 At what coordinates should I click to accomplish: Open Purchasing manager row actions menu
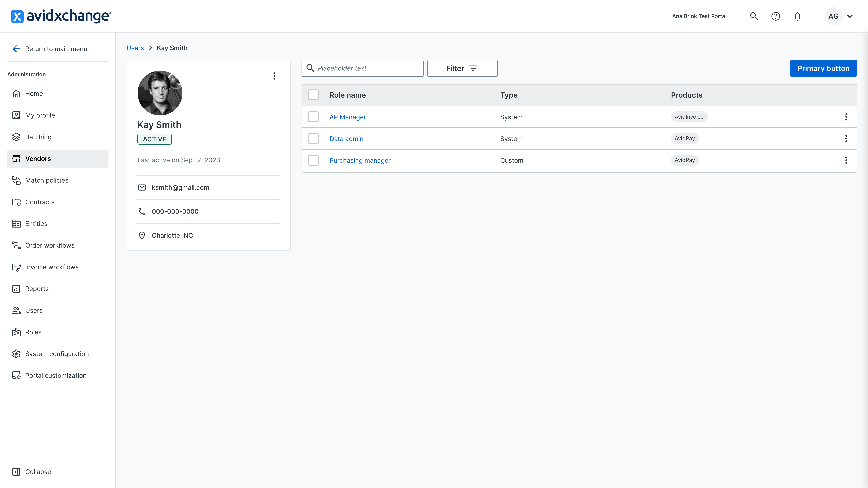coord(846,160)
